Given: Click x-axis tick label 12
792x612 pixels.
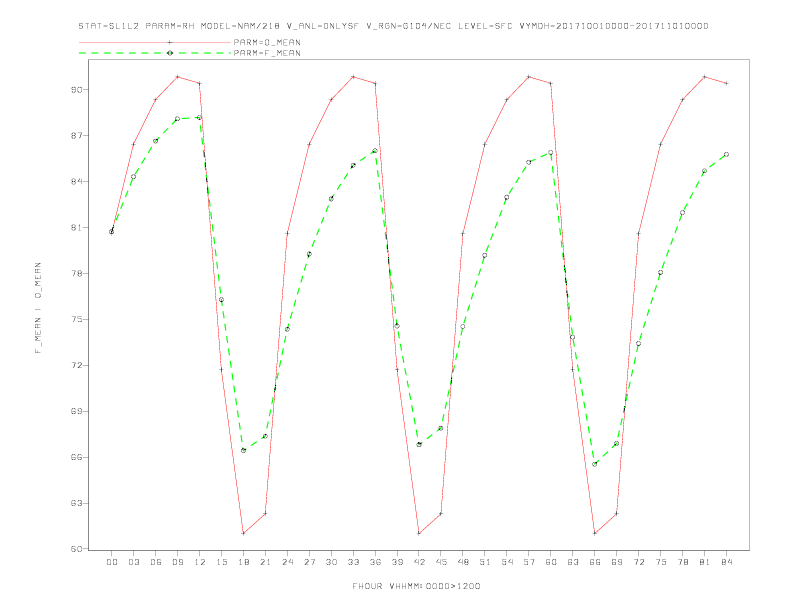Looking at the screenshot, I should (200, 562).
